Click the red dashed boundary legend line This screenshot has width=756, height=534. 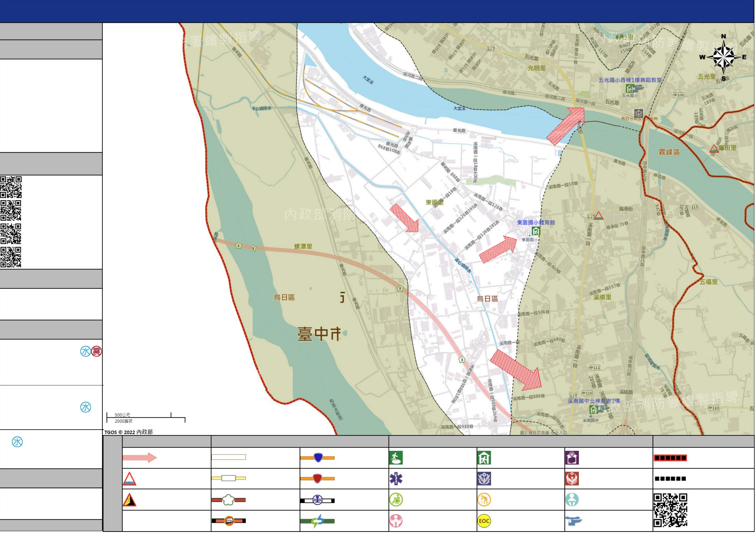coord(671,458)
